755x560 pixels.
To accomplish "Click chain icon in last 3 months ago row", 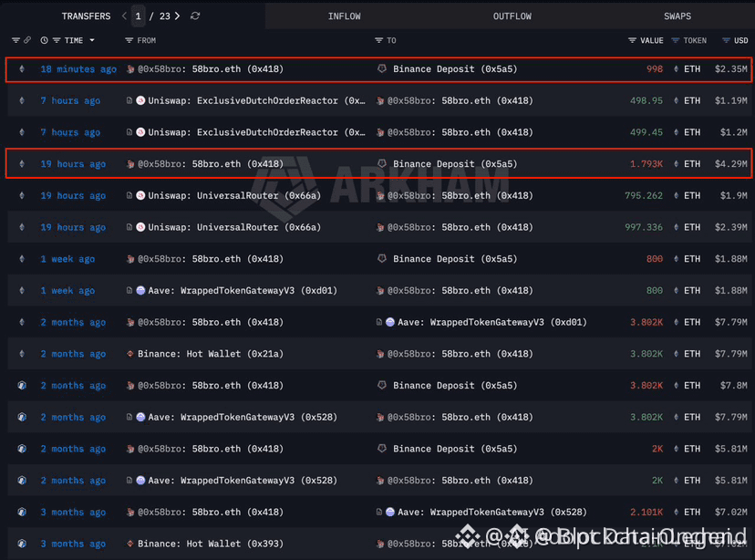I will [x=22, y=544].
